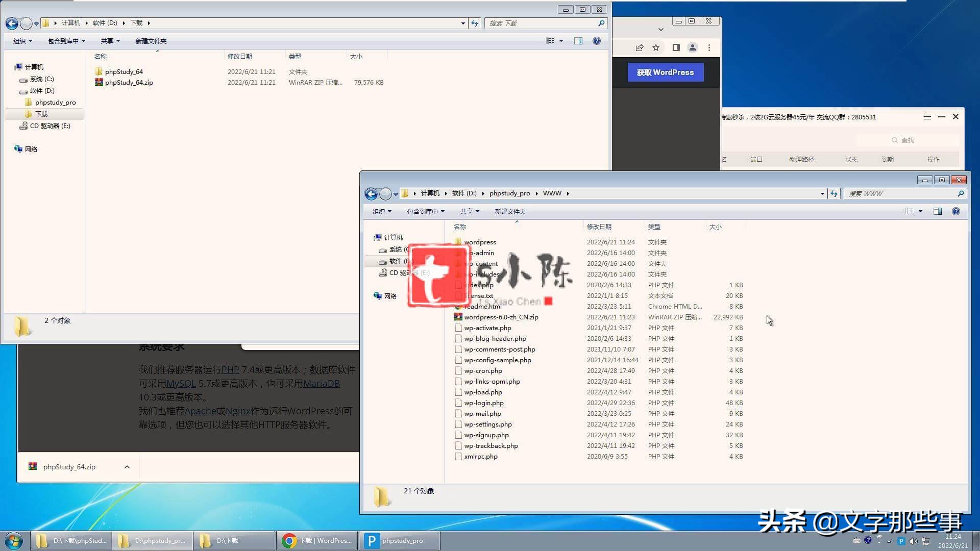The image size is (980, 551).
Task: Click the network icon in the system tray
Action: (x=925, y=541)
